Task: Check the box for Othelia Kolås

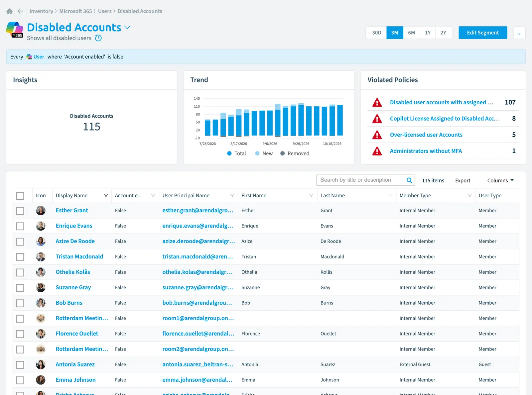Action: point(20,272)
